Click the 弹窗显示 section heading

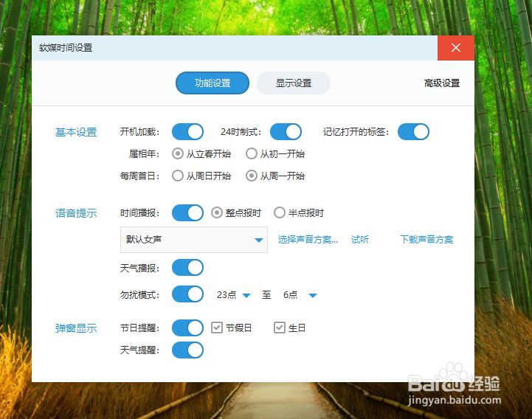(76, 328)
